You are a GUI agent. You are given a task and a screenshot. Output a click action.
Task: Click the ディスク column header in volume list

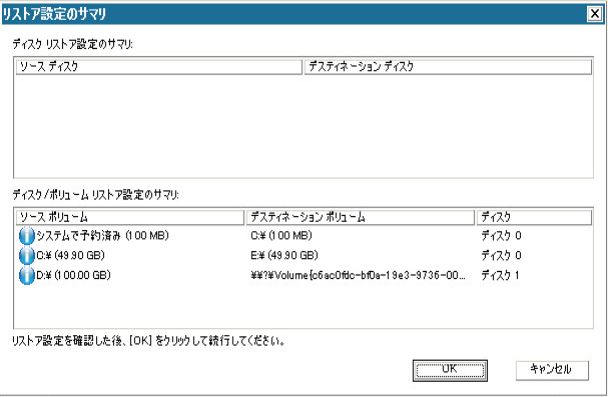(534, 217)
